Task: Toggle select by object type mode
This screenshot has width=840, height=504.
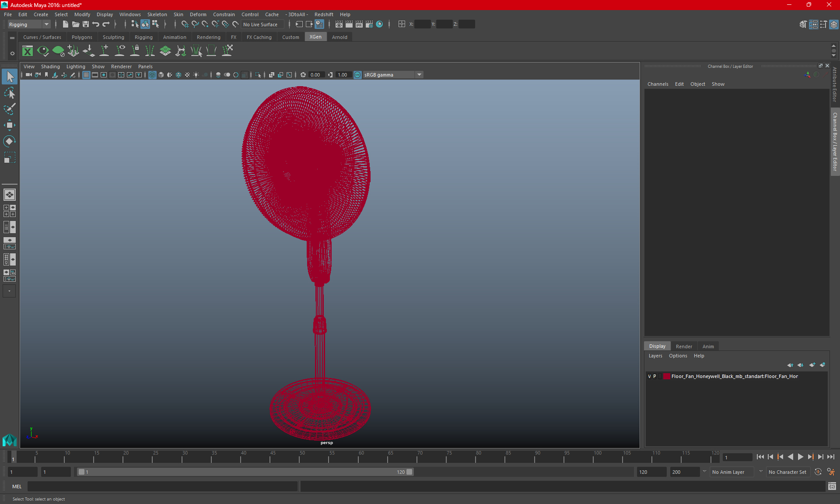Action: [x=145, y=24]
